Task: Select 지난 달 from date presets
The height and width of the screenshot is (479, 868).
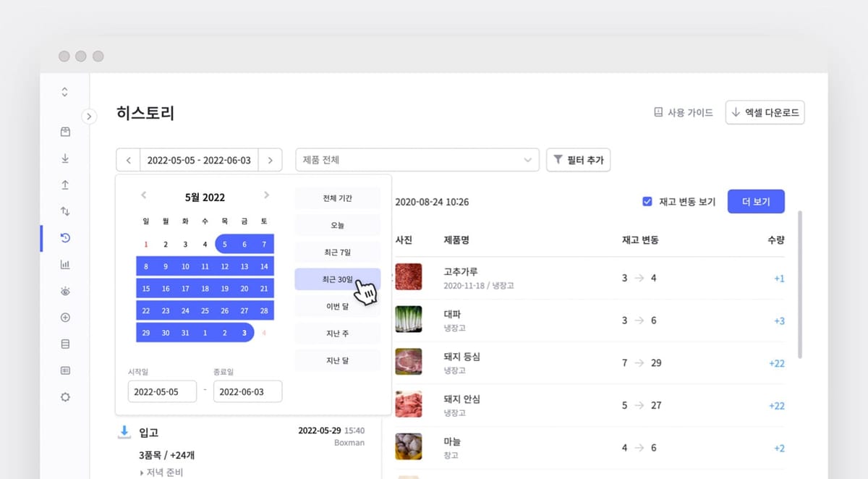Action: point(337,360)
